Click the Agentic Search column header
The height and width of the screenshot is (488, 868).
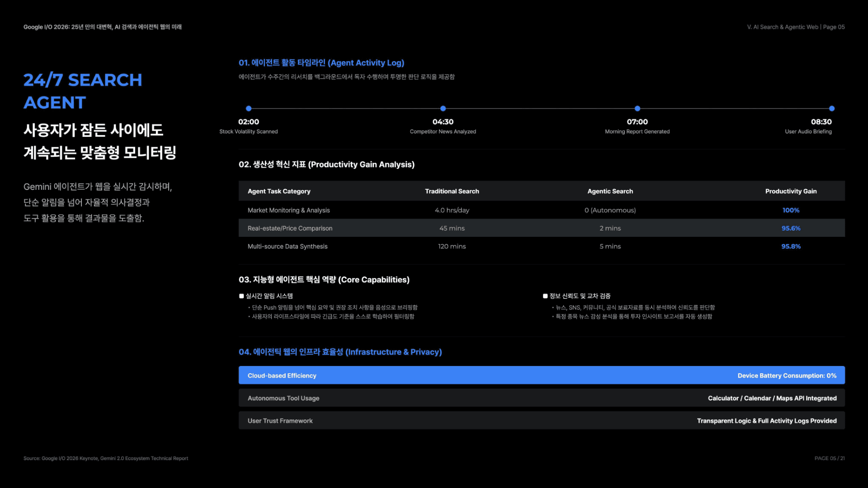(610, 191)
